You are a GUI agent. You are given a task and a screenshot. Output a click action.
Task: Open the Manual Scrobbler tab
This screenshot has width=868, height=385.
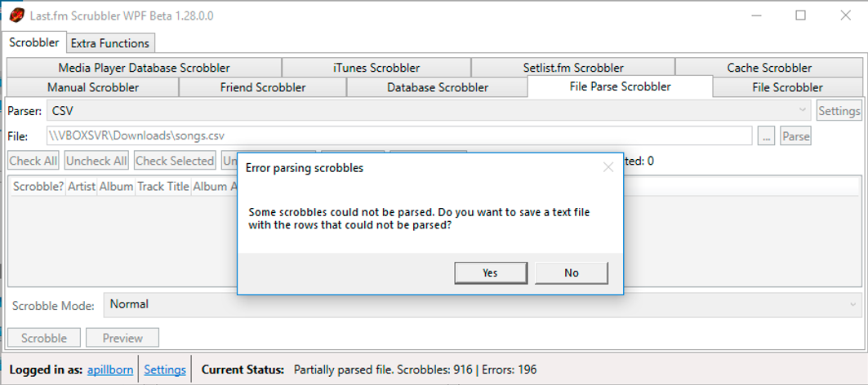[93, 87]
